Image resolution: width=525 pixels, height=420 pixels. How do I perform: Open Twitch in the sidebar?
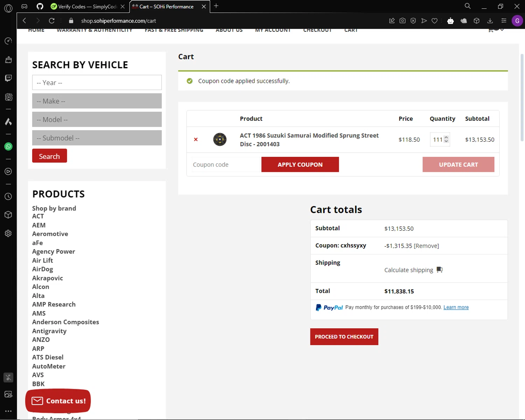[8, 78]
